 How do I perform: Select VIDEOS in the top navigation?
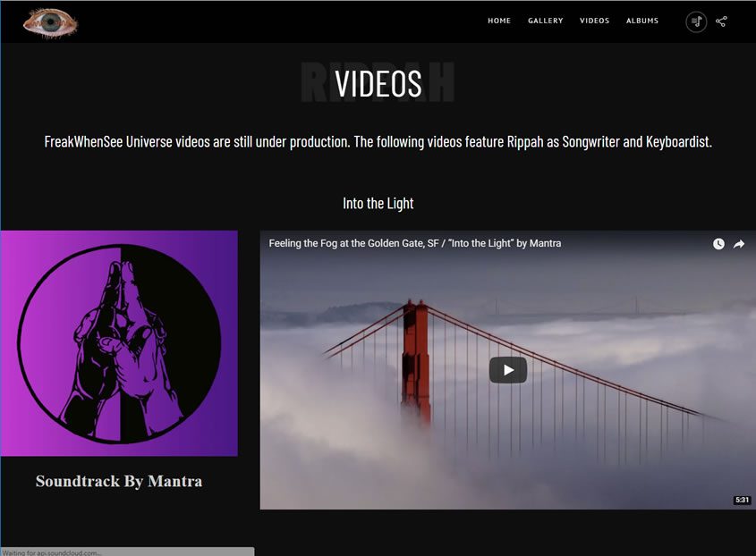(x=594, y=21)
